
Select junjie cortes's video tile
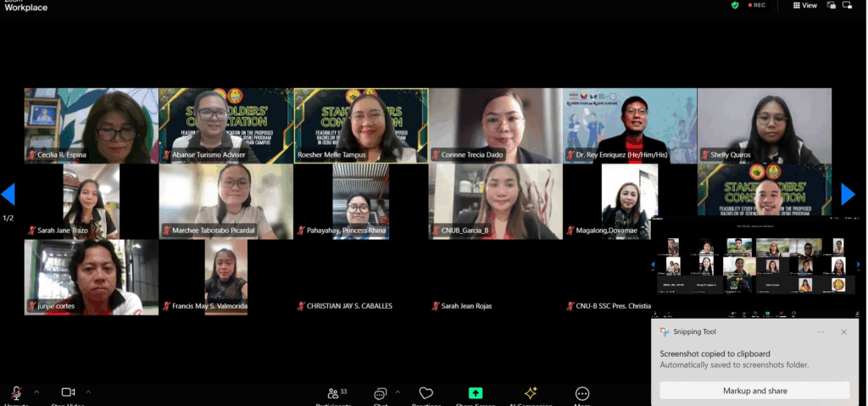tap(92, 277)
